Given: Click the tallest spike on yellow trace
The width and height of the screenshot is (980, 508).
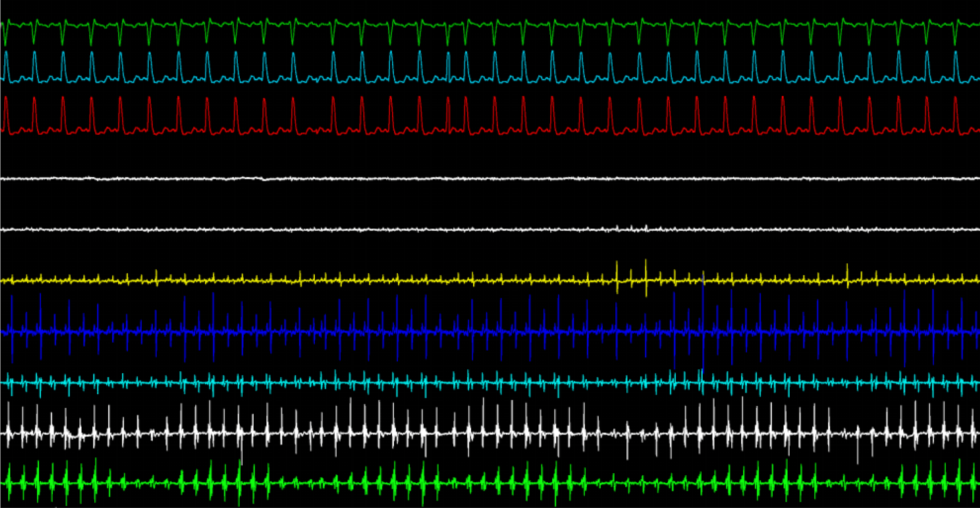Looking at the screenshot, I should coord(646,278).
